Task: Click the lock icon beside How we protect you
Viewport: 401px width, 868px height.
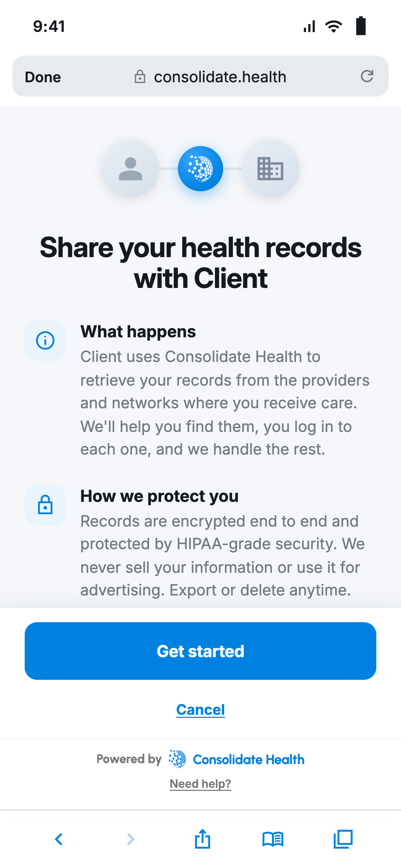Action: point(45,505)
